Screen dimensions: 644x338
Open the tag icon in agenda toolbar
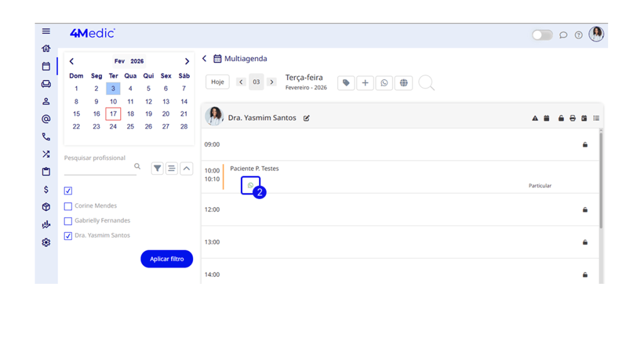(x=346, y=83)
